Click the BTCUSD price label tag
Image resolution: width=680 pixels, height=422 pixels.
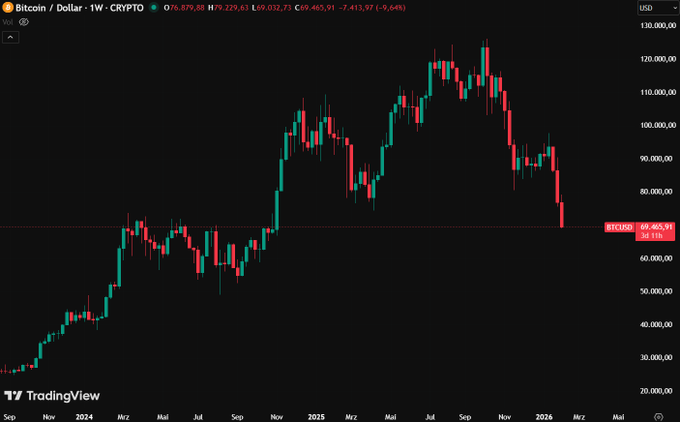[x=619, y=227]
